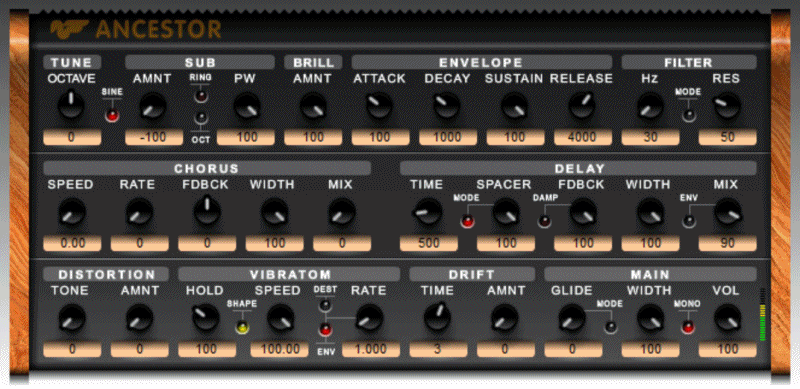Click the Distortion AMNT knob
The height and width of the screenshot is (389, 800).
pos(139,318)
